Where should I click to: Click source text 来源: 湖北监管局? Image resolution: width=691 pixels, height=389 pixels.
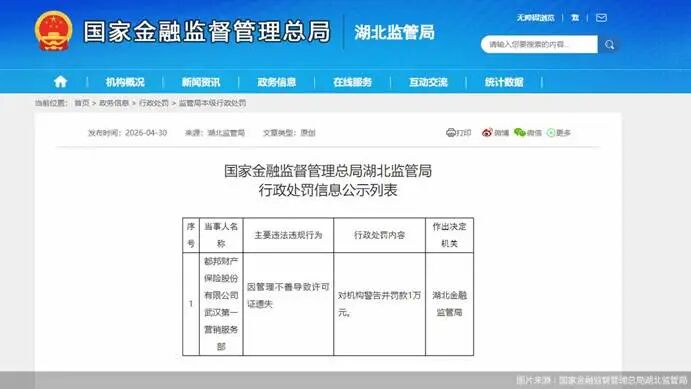point(215,133)
